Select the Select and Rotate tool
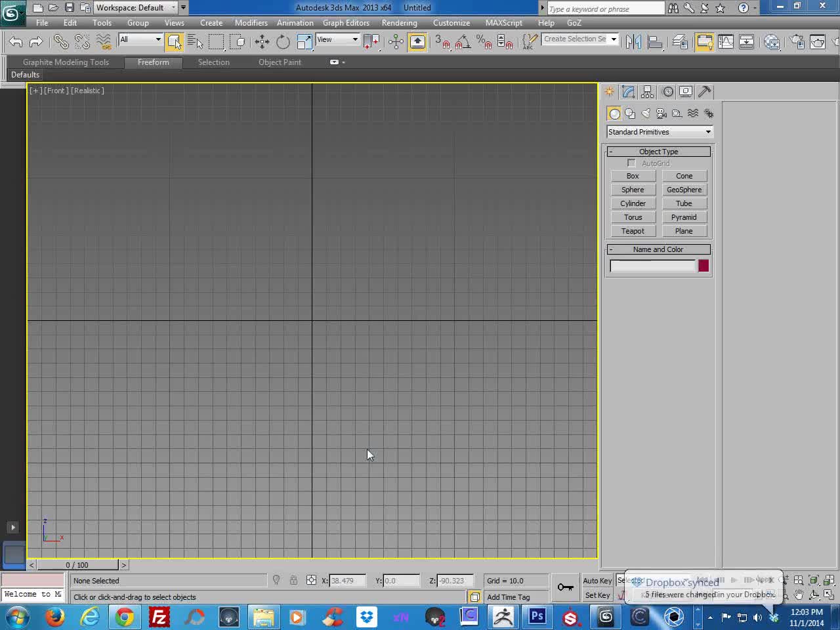The height and width of the screenshot is (630, 840). tap(283, 42)
